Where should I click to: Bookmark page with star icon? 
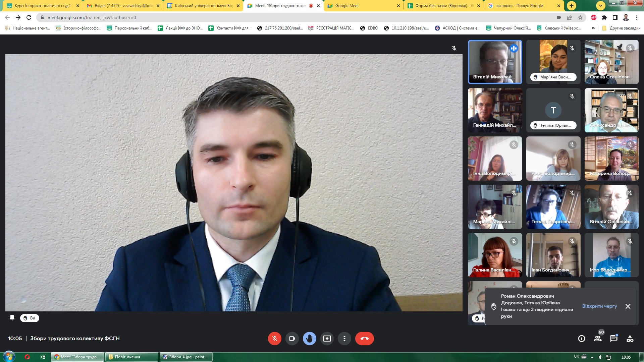tap(580, 17)
